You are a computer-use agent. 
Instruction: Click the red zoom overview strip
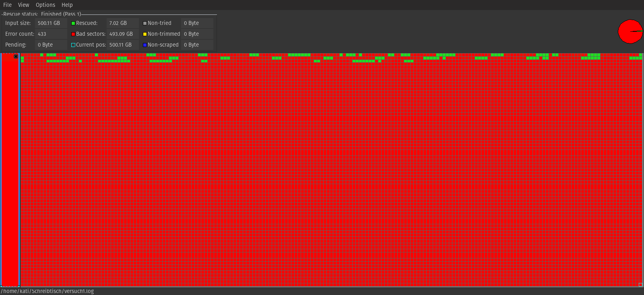(x=10, y=170)
